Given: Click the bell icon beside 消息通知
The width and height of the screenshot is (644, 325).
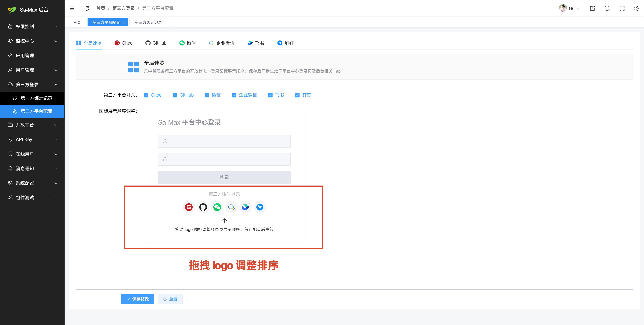Looking at the screenshot, I should 10,168.
